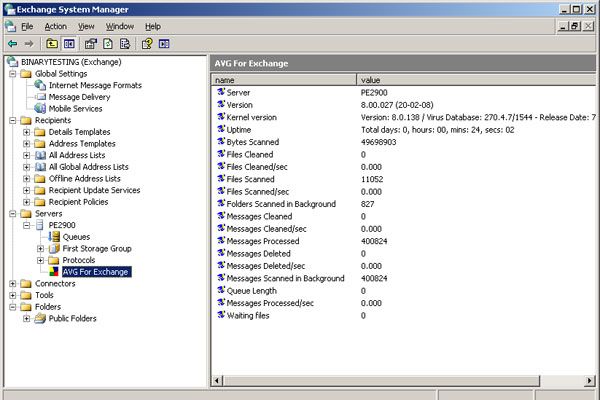The image size is (600, 400).
Task: Click the icon beside Waiting files row
Action: 221,315
